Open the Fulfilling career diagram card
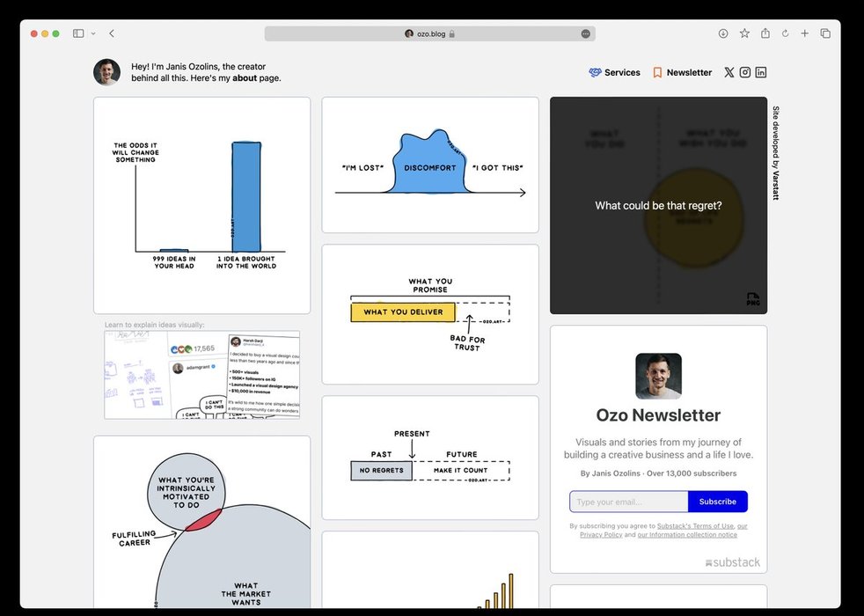Viewport: 864px width, 616px height. pyautogui.click(x=202, y=522)
